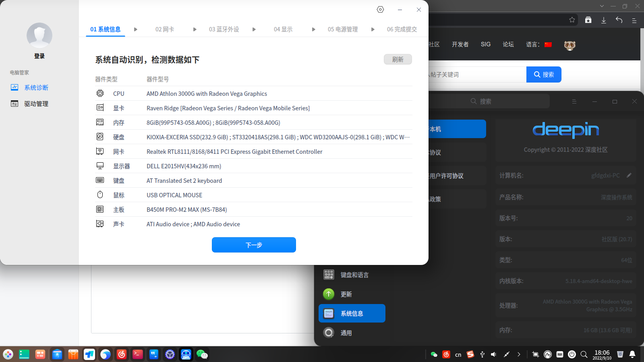Open the app store in the dock

73,354
